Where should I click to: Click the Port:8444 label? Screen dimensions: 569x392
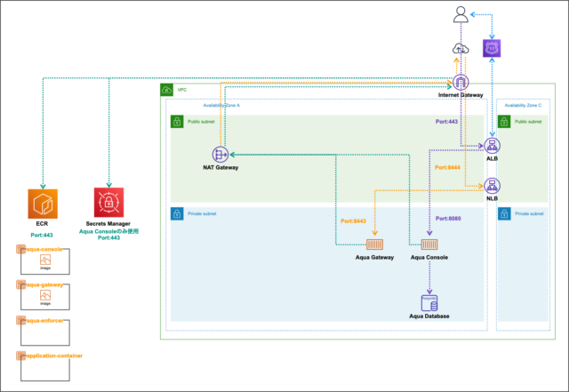(447, 167)
